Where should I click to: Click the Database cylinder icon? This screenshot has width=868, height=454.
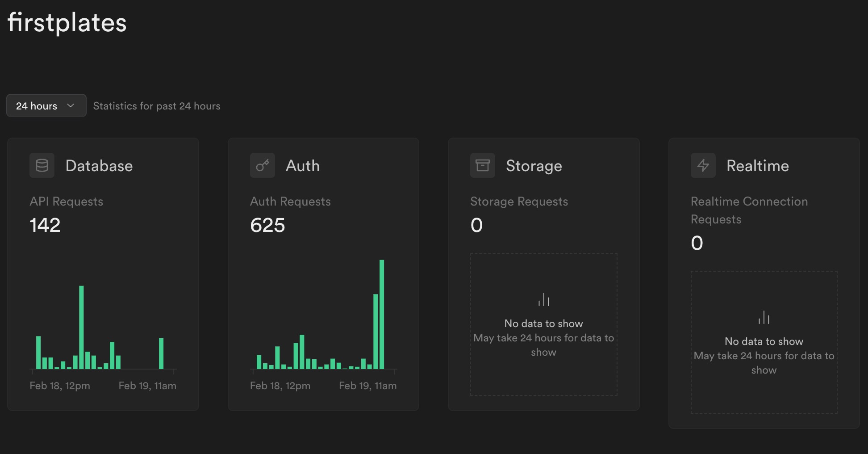(x=42, y=165)
